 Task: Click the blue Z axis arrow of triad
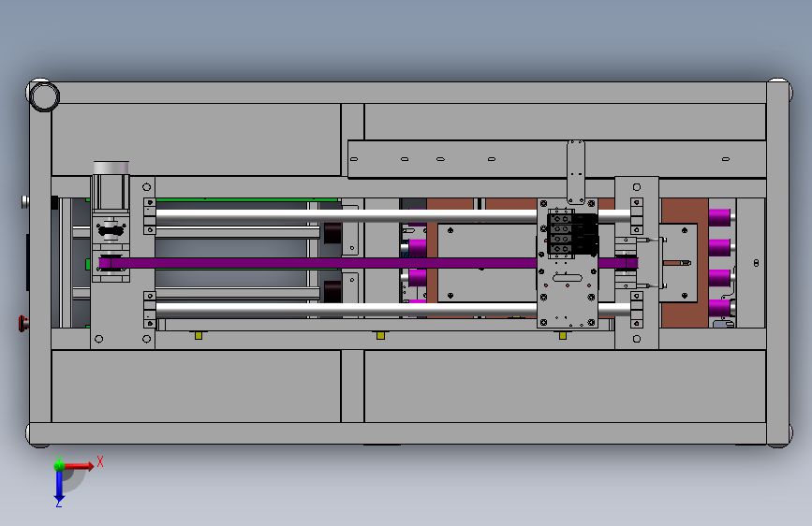click(x=59, y=487)
